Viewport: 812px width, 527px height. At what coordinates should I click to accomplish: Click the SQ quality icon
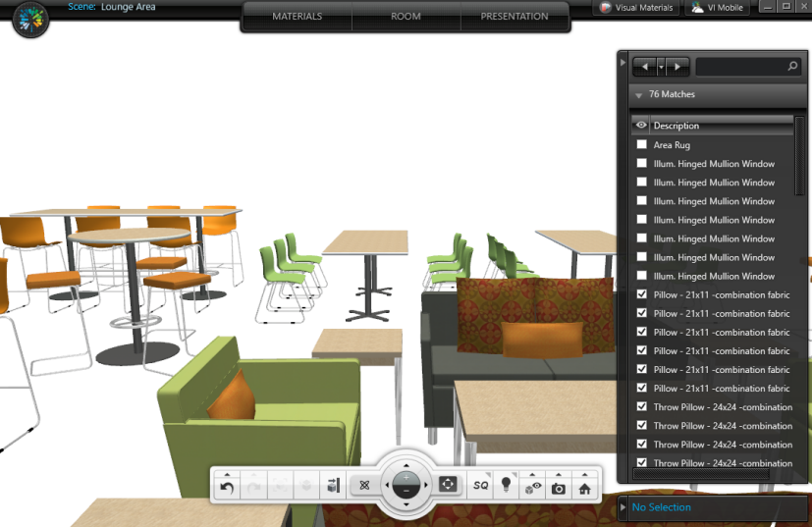point(481,485)
